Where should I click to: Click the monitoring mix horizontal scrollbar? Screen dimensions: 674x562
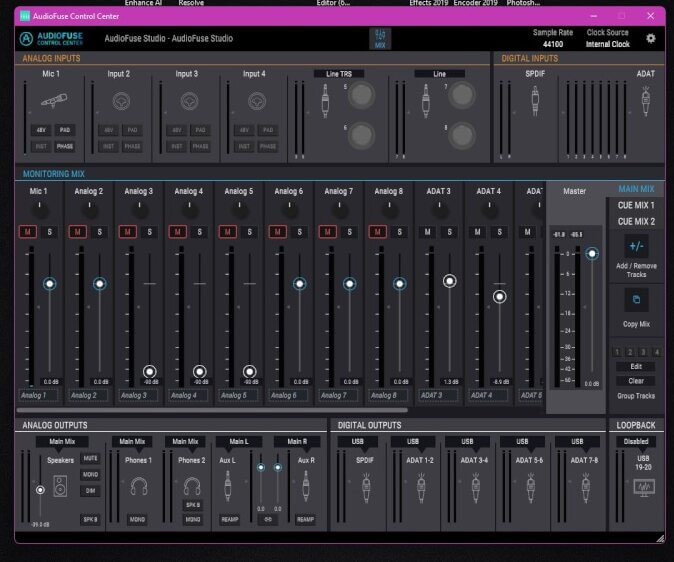tap(212, 410)
